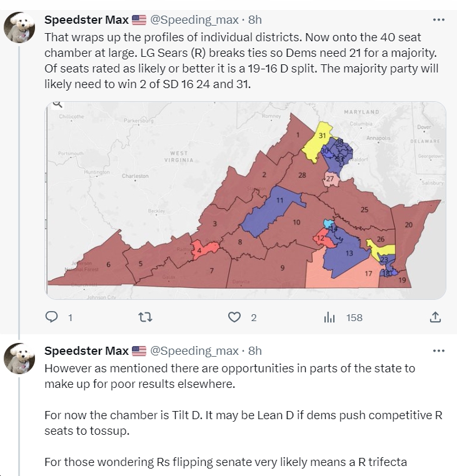Open the three-dot menu on the second tweet
This screenshot has width=457, height=476.
pos(438,351)
